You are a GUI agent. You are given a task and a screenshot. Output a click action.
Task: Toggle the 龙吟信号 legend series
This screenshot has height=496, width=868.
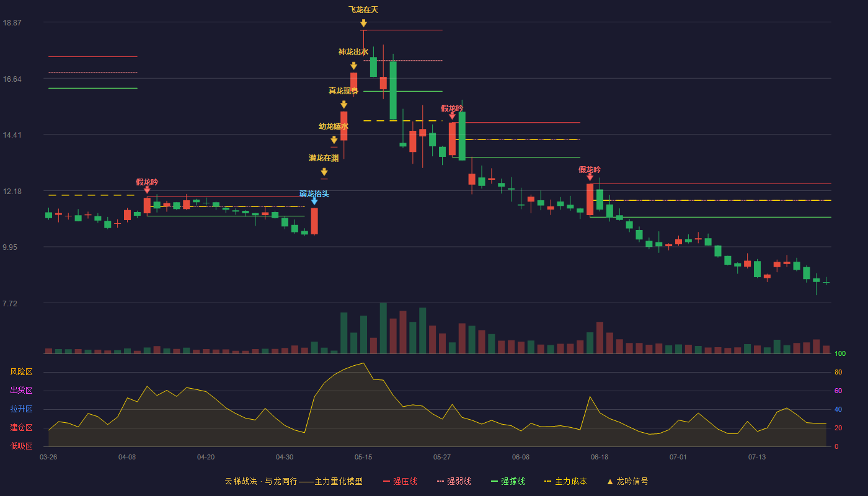[x=627, y=481]
